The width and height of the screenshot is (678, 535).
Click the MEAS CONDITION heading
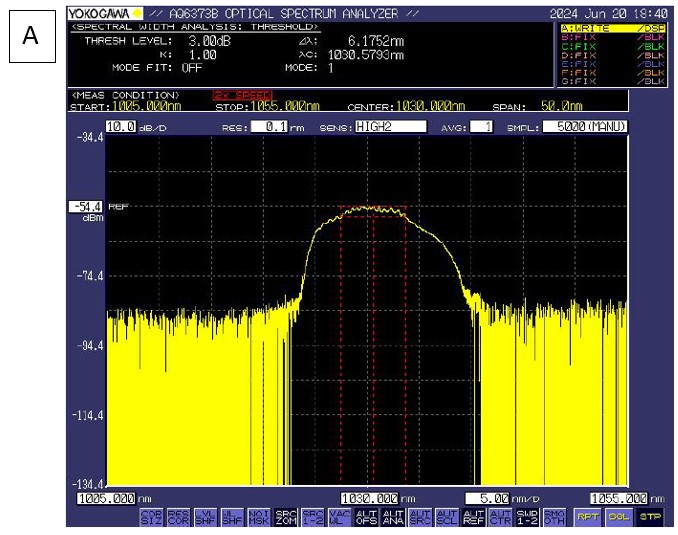(x=125, y=95)
